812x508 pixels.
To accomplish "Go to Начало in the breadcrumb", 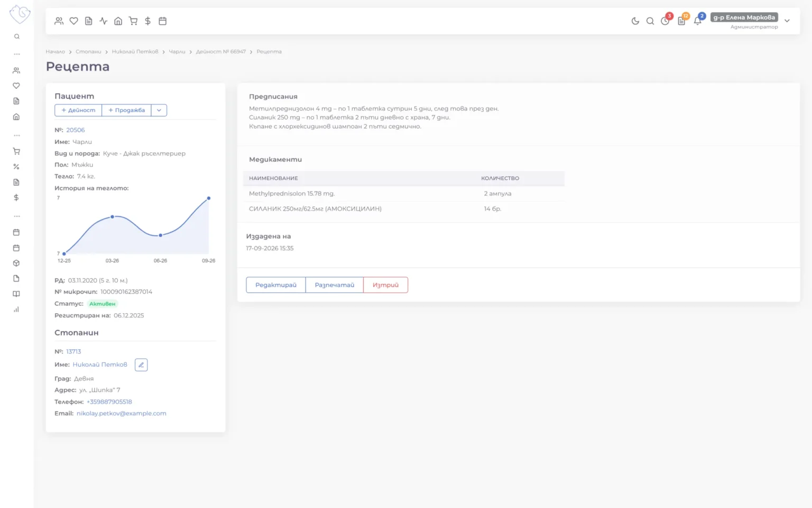I will coord(56,52).
